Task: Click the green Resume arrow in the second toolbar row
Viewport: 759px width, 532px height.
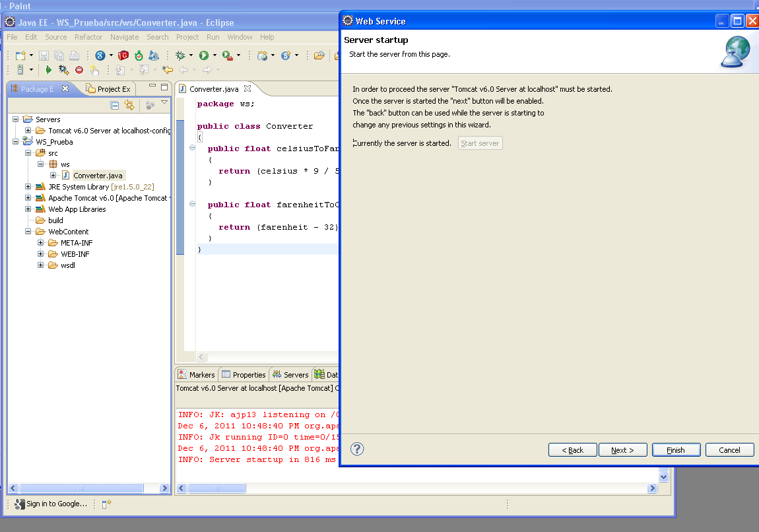Action: [x=48, y=70]
